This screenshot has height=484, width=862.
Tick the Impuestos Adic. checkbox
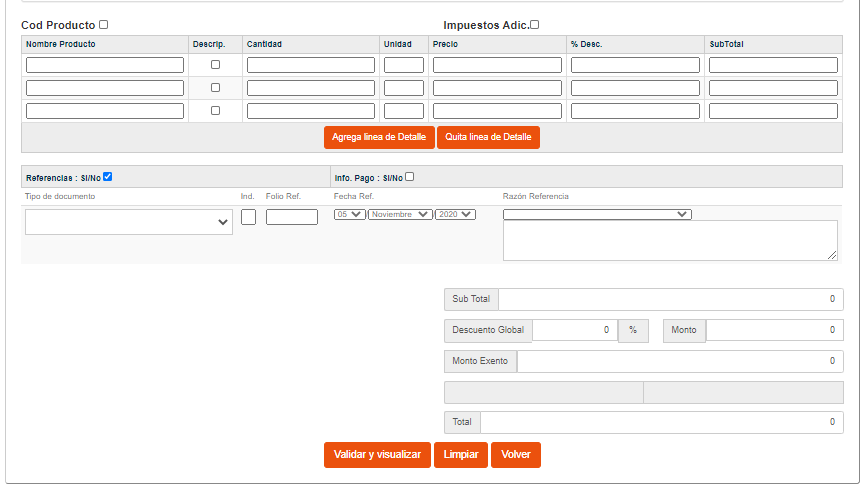click(534, 25)
